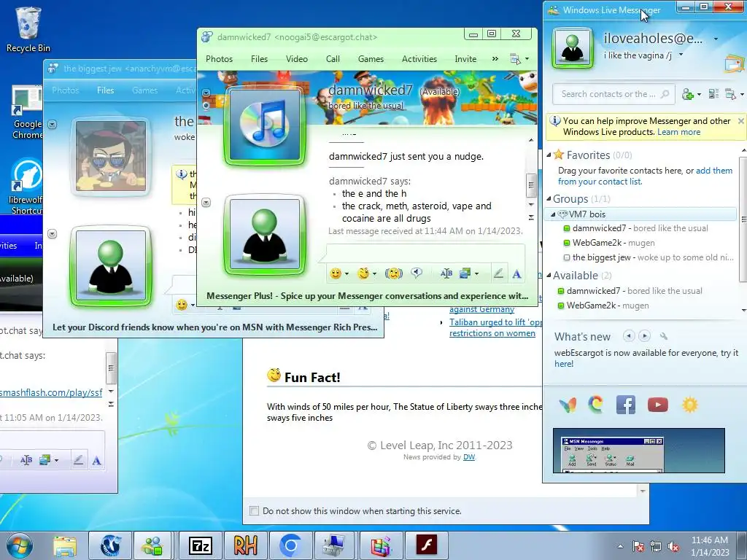
Task: Select the handwriting pen tab in damnwicked7 chat
Action: (x=498, y=273)
